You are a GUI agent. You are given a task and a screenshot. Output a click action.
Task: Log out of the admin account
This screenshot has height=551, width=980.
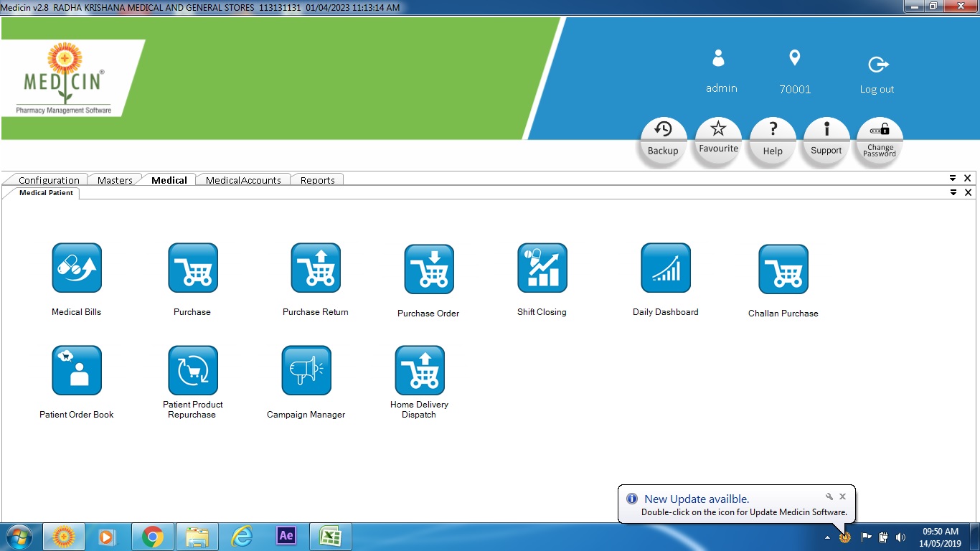[877, 75]
